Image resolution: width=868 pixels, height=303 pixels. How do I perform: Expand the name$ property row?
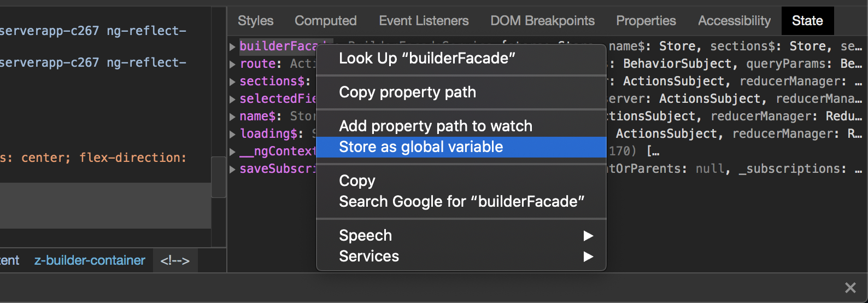click(232, 116)
